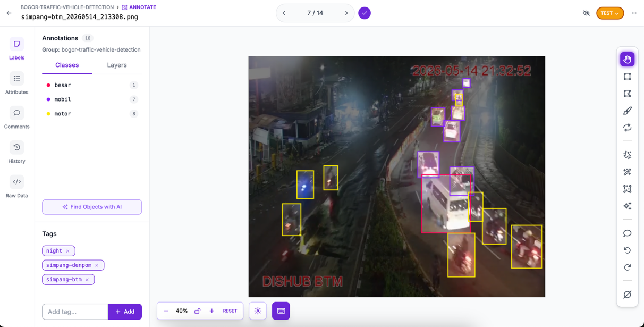Open the more options ellipsis menu

634,13
